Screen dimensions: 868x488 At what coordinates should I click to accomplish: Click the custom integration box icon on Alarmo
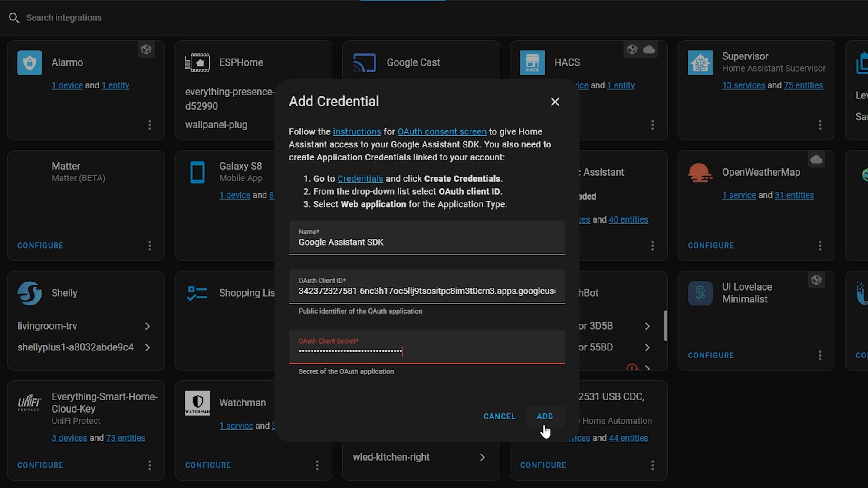click(x=146, y=49)
